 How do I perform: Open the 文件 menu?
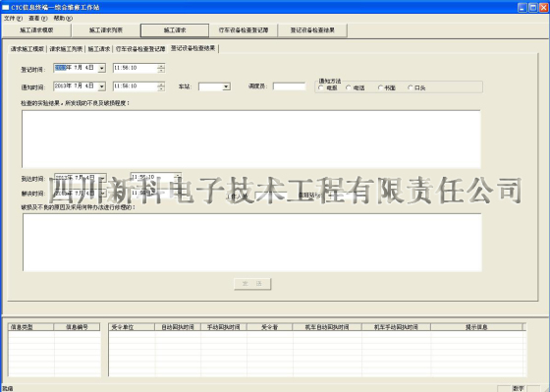click(13, 18)
